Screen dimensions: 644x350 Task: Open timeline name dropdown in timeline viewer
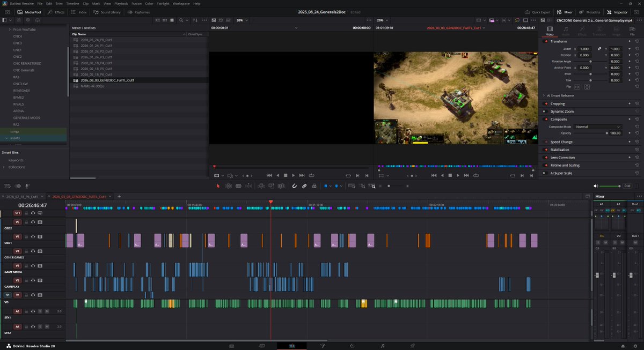point(484,27)
